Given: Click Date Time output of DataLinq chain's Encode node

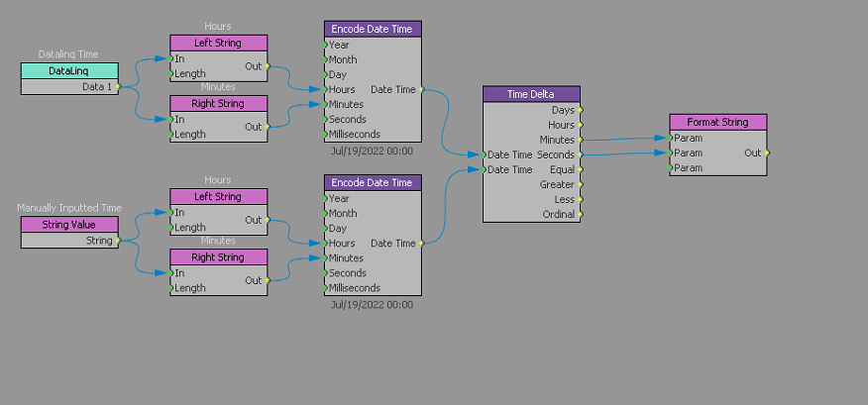Looking at the screenshot, I should coord(421,90).
